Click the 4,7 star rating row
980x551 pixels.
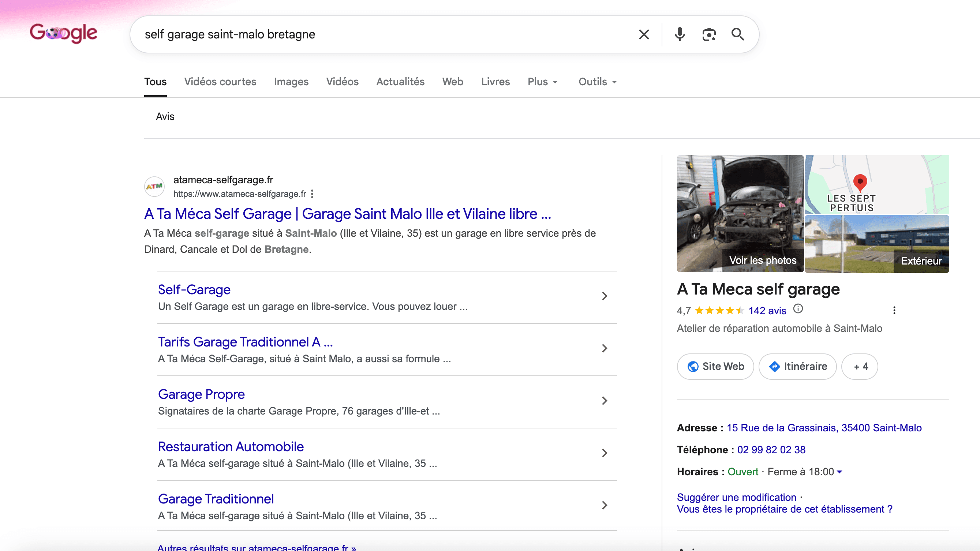click(710, 311)
